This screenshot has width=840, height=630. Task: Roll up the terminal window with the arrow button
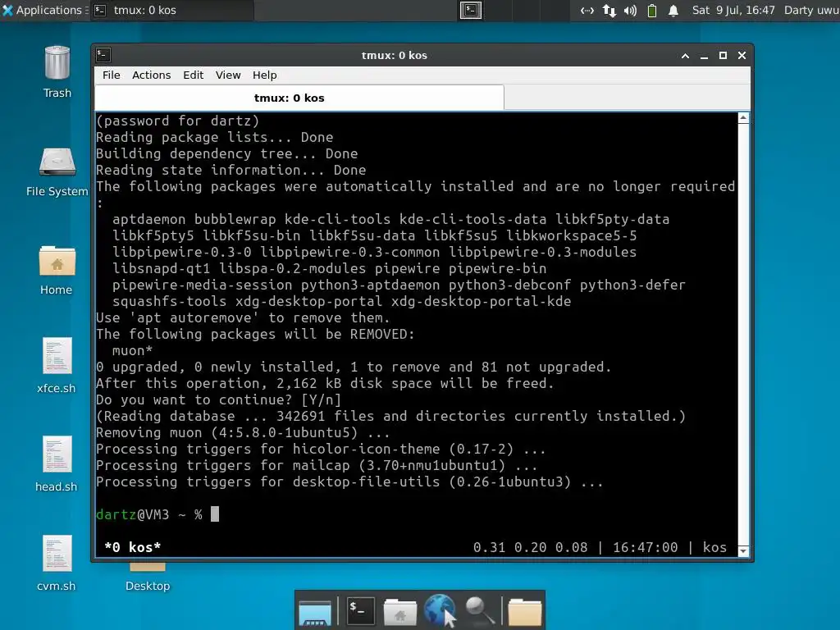click(685, 55)
